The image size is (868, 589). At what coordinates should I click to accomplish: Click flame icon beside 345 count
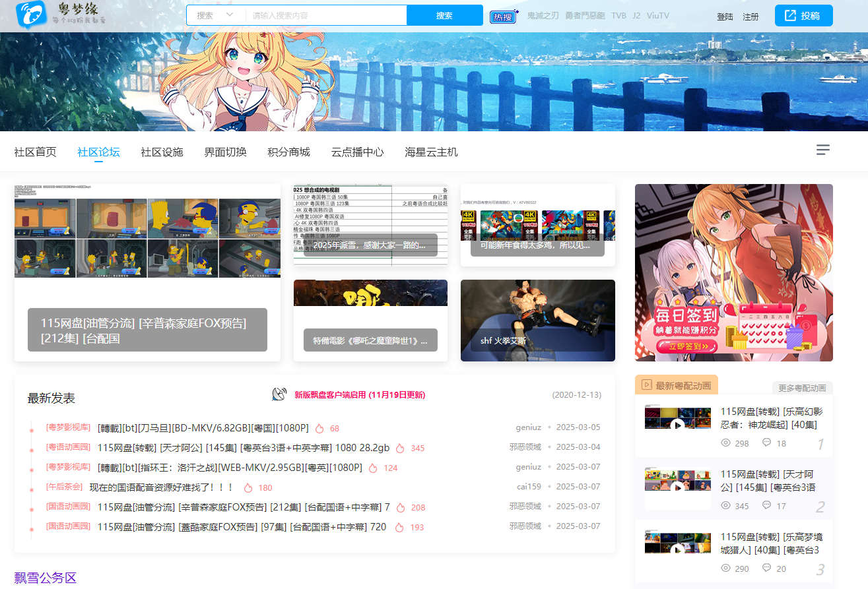coord(400,448)
